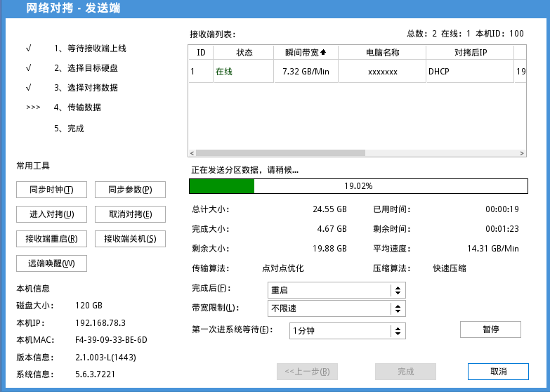Click the 状态 column header

(244, 53)
